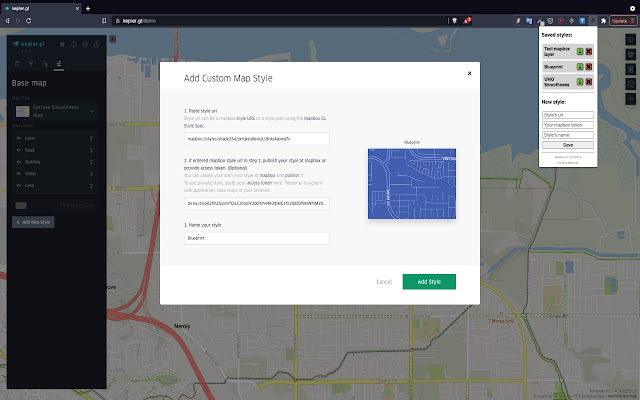
Task: Click the Brave Rewards triangle icon
Action: tap(467, 20)
